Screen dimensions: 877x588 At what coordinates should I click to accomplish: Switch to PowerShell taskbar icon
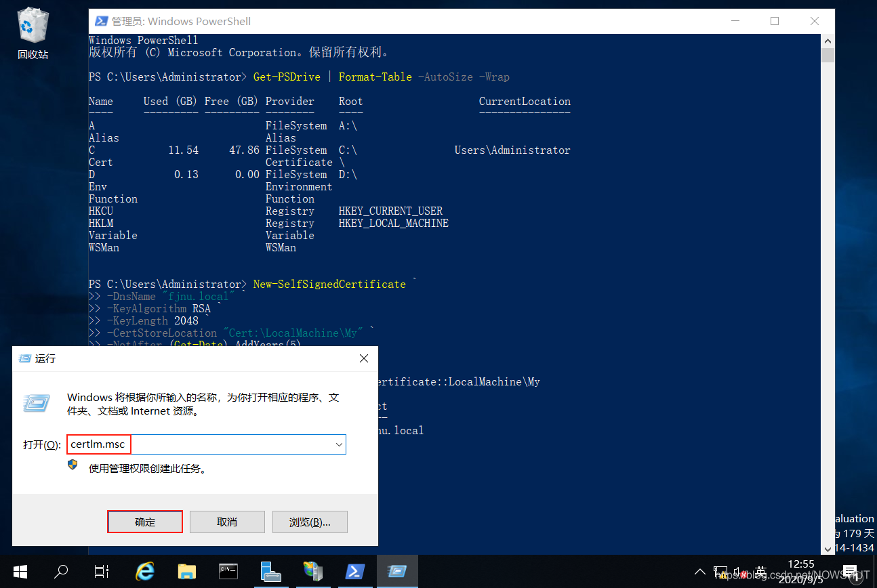click(354, 572)
